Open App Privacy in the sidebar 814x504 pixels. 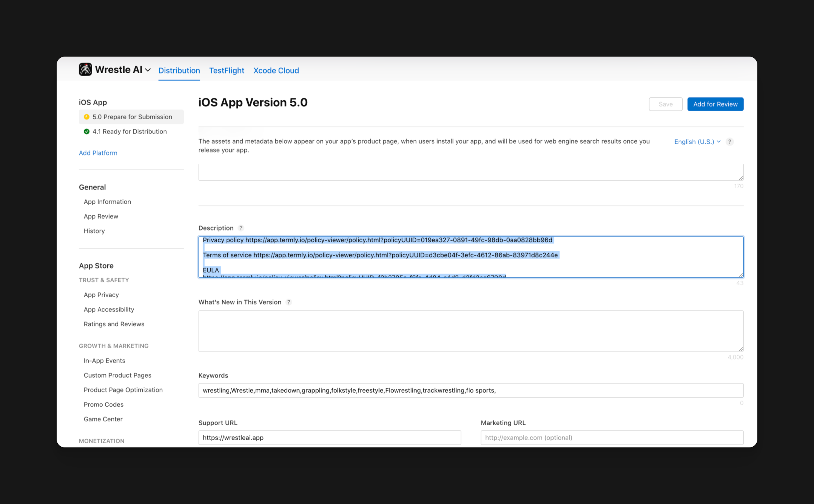[101, 295]
